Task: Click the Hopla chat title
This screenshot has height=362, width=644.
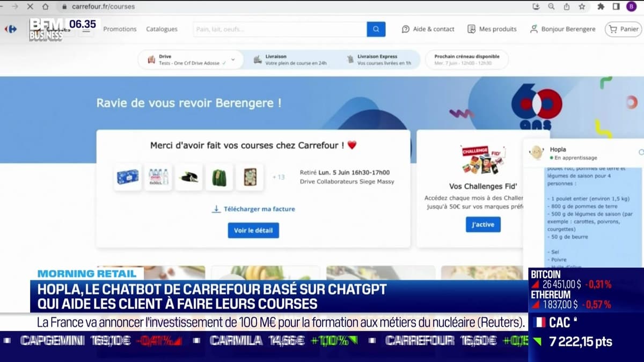Action: (x=558, y=150)
